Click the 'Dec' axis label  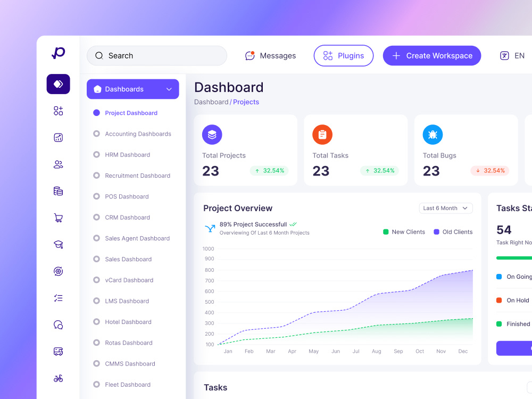[463, 351]
